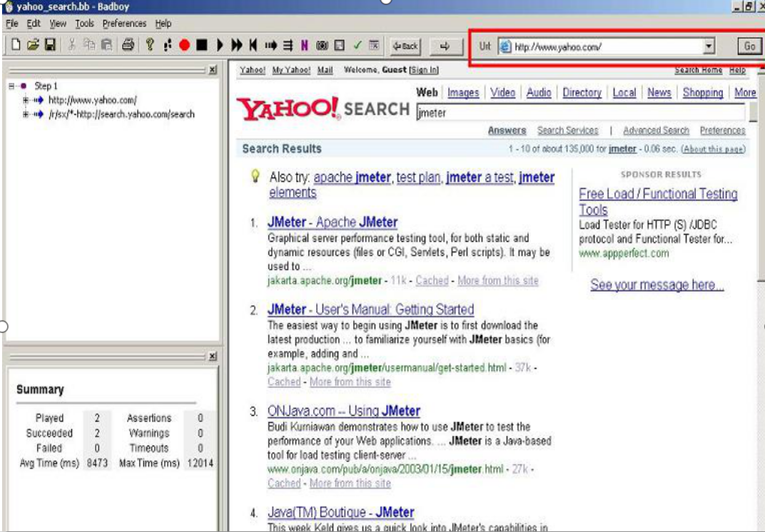
Task: Click the My Yahoo! link
Action: 291,70
